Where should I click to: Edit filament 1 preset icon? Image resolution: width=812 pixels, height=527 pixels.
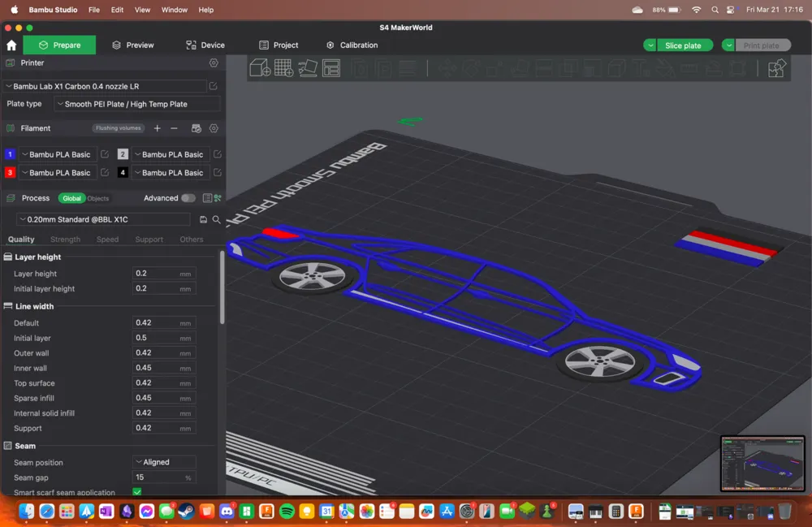(105, 154)
